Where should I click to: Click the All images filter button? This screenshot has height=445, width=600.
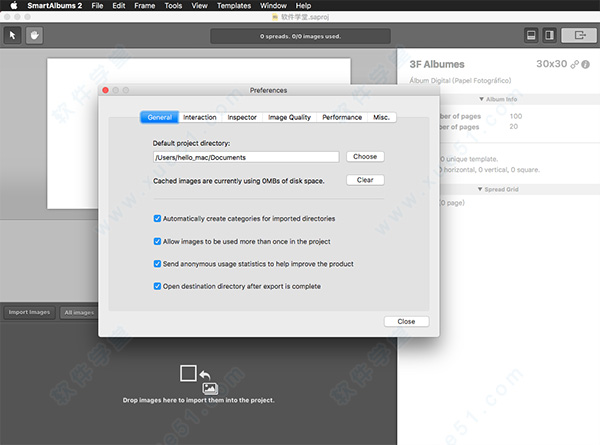point(79,313)
